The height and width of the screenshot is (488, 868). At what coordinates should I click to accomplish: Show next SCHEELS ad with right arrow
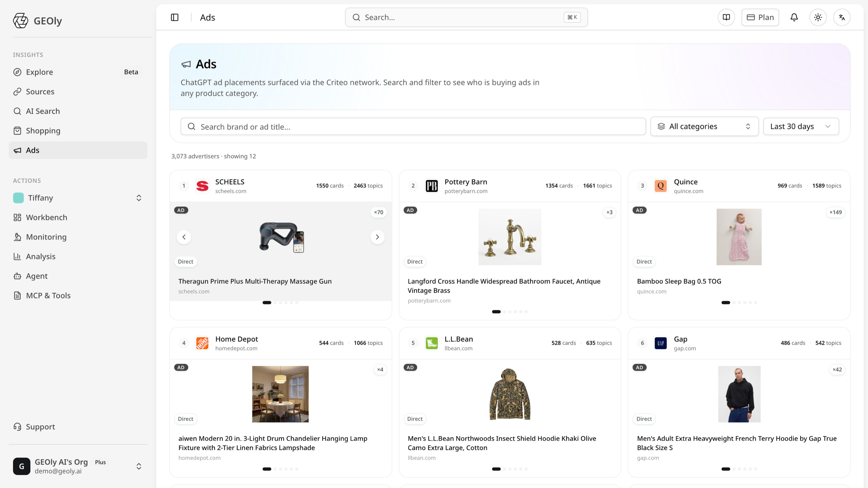pyautogui.click(x=377, y=237)
